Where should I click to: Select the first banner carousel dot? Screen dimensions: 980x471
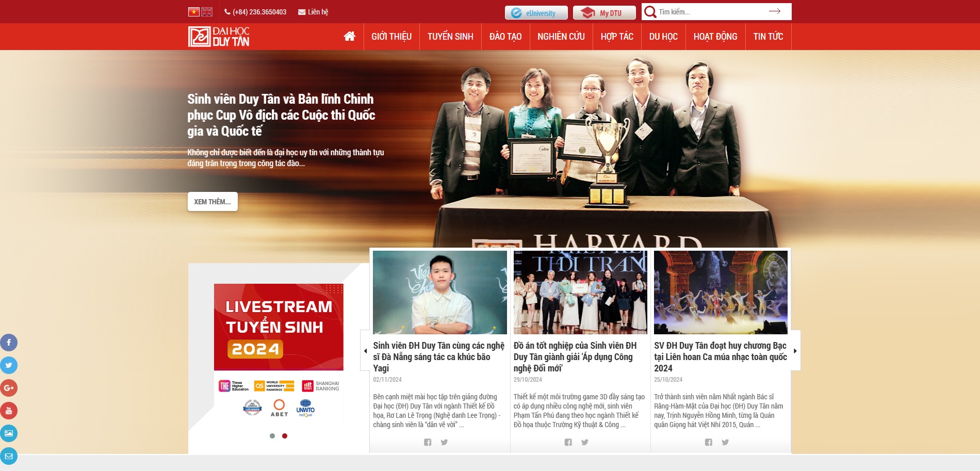(272, 436)
